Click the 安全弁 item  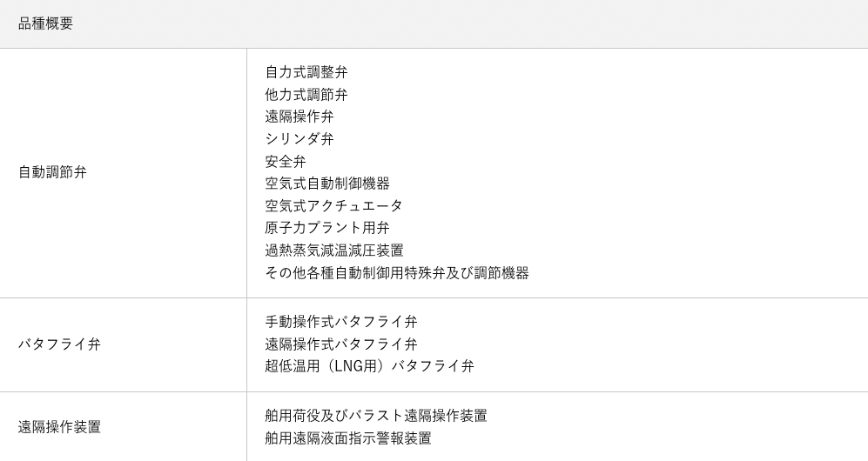point(286,162)
